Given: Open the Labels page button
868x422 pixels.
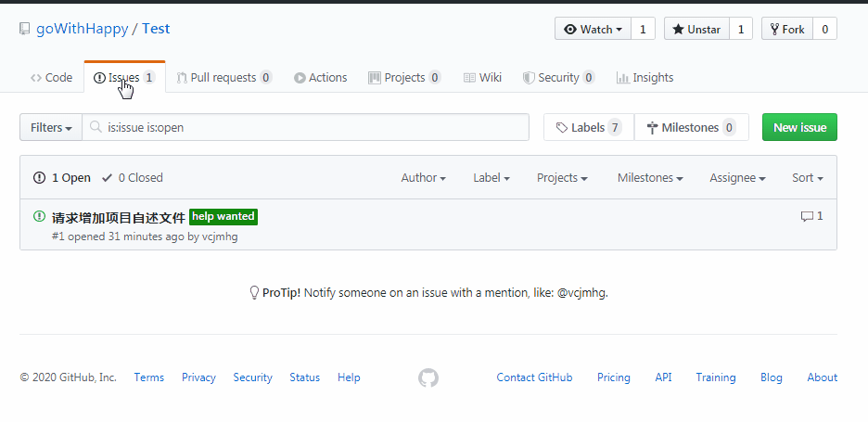Looking at the screenshot, I should pos(589,127).
